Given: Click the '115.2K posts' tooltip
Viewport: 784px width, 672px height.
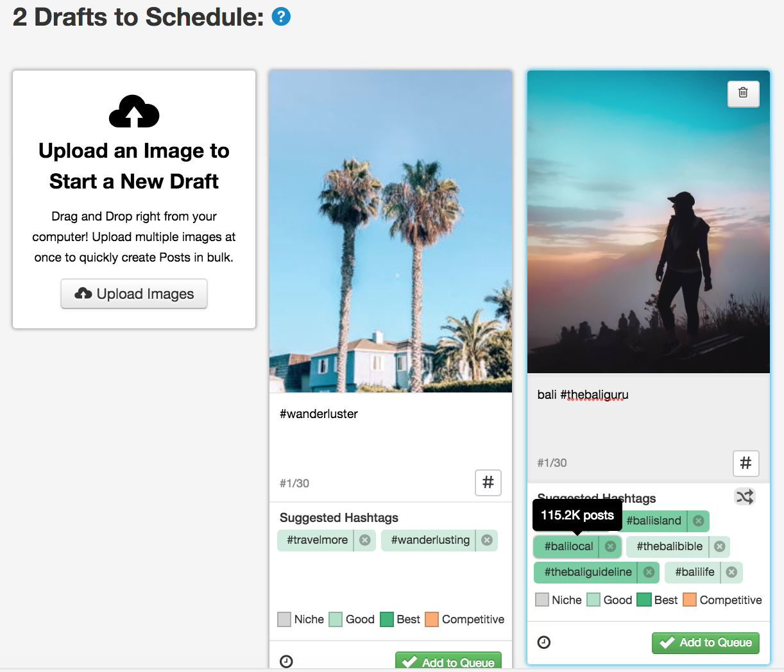Looking at the screenshot, I should tap(577, 515).
